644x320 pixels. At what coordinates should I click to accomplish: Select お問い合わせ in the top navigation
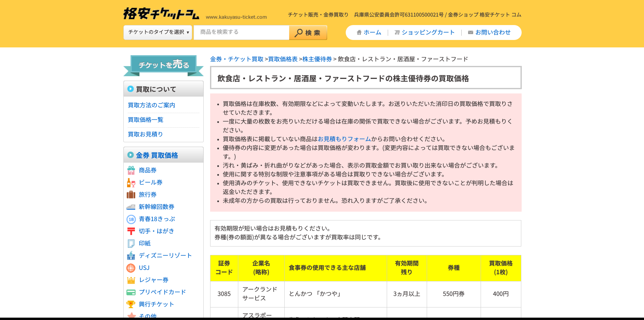pyautogui.click(x=489, y=33)
